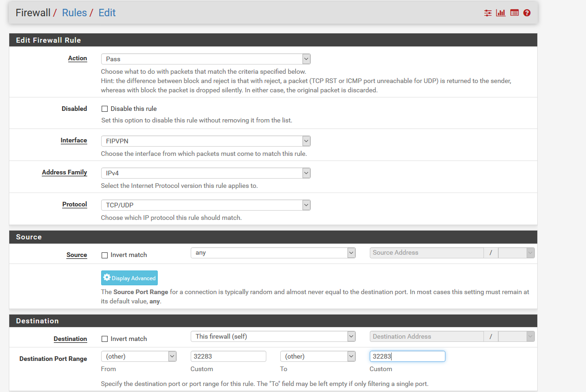The image size is (586, 392).
Task: Click the Edit breadcrumb link
Action: 107,13
